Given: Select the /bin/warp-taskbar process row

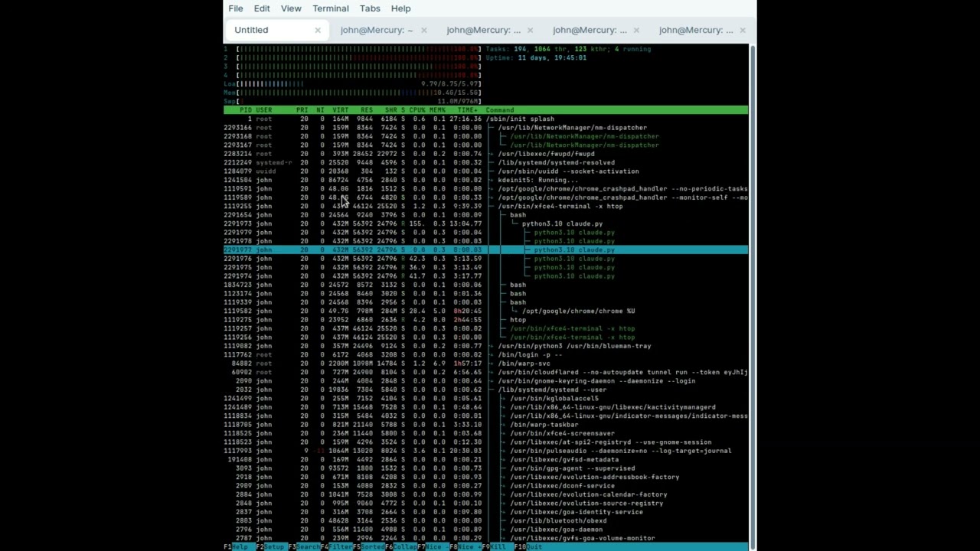Looking at the screenshot, I should coord(485,424).
